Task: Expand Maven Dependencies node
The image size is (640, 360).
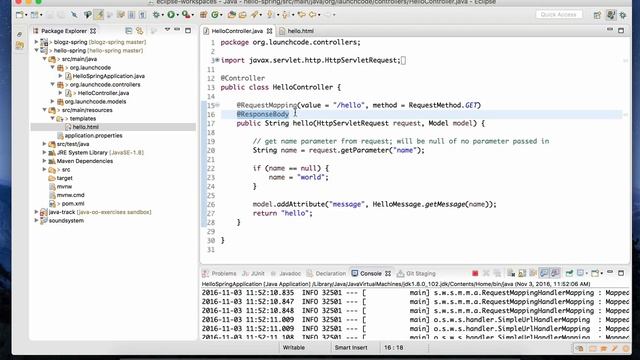Action: (x=44, y=161)
